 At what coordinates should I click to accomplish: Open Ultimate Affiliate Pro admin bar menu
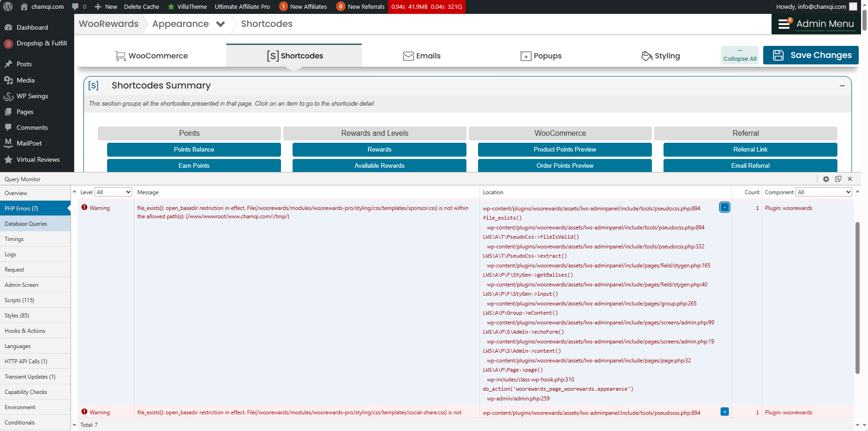242,6
